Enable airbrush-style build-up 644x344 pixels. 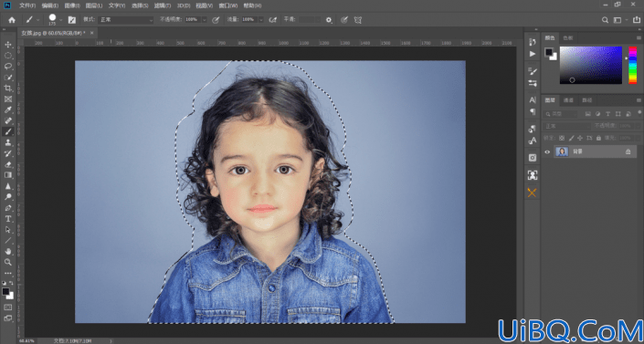[x=272, y=20]
